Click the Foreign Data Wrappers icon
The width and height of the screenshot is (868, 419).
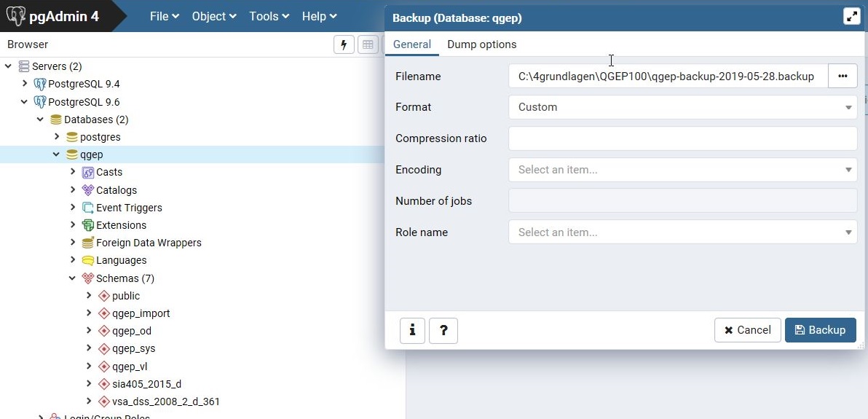click(88, 243)
